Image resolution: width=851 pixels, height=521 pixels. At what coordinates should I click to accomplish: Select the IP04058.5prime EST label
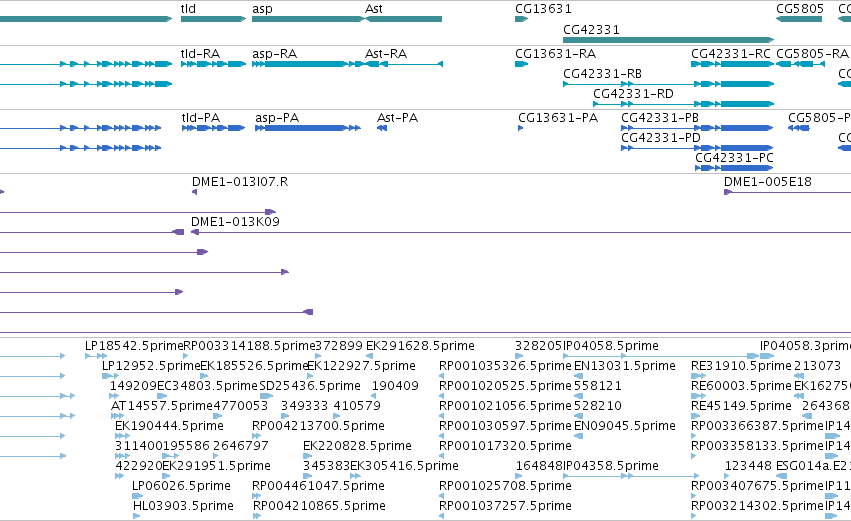click(611, 346)
